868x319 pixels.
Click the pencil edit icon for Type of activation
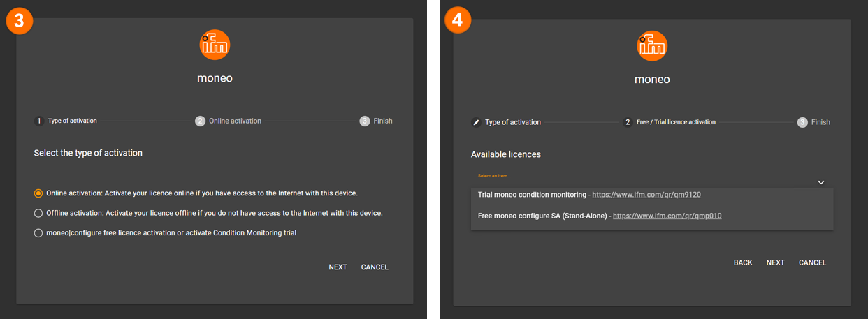click(476, 122)
